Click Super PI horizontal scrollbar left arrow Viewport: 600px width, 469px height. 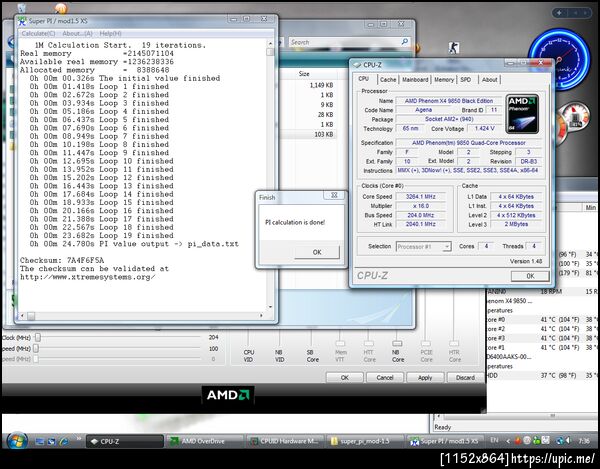(22, 316)
